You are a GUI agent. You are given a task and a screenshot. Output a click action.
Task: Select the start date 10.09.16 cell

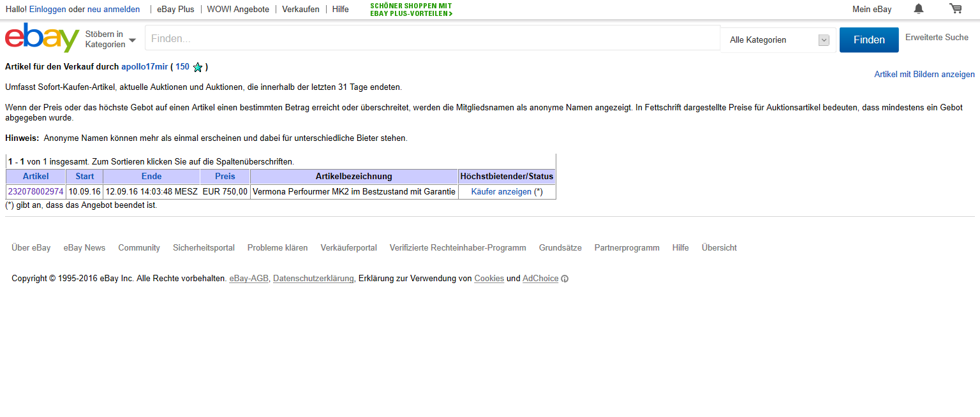[84, 192]
